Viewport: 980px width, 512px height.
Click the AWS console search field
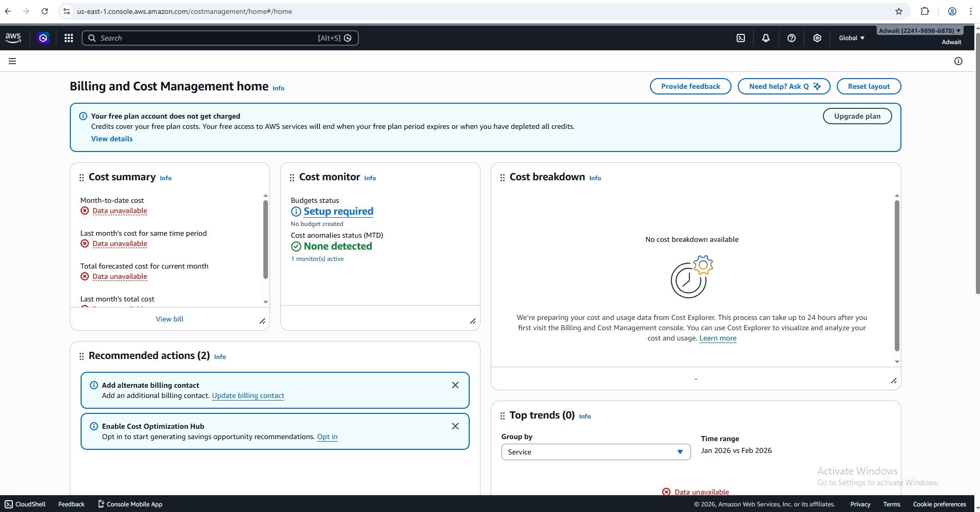pos(205,38)
